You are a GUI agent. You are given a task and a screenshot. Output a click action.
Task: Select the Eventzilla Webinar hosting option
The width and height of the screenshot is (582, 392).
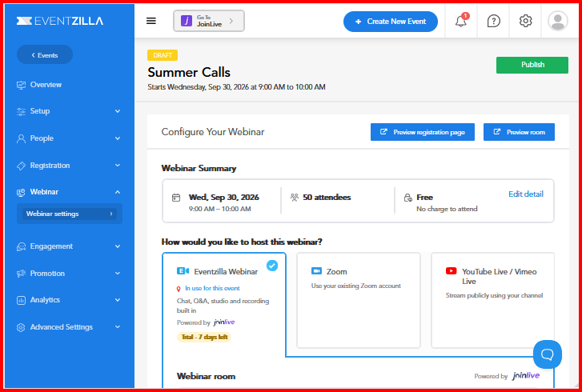[224, 301]
